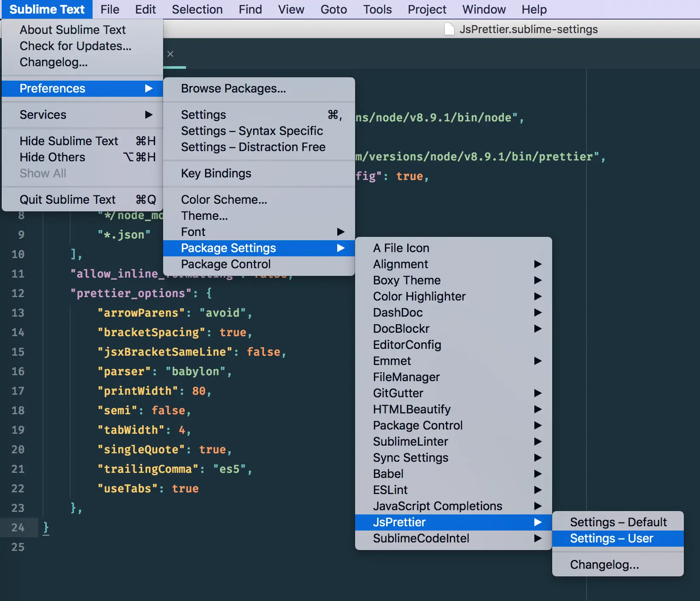
Task: Expand the SublimeCodeIntel submenu
Action: pos(454,538)
